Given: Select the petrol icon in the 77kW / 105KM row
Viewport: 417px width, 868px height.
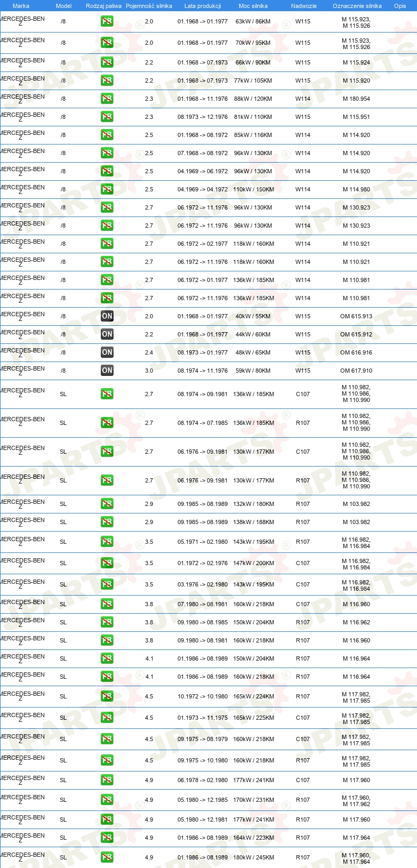Looking at the screenshot, I should [x=107, y=81].
